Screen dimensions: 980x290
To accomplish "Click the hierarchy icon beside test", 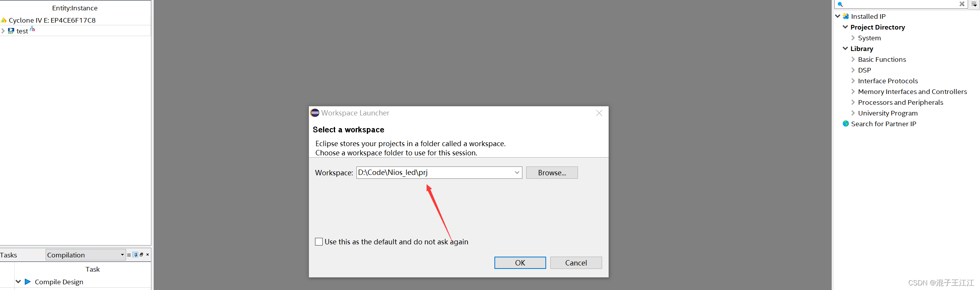I will (x=33, y=29).
